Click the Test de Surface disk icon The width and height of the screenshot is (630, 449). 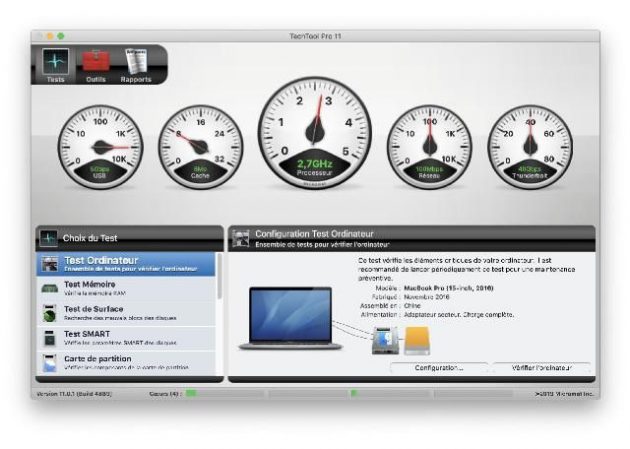point(50,313)
